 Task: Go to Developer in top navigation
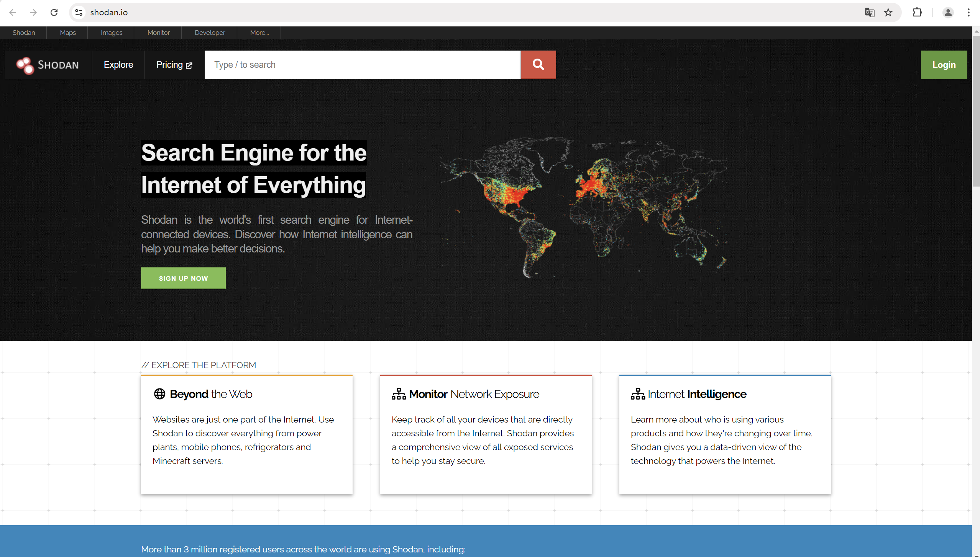pyautogui.click(x=210, y=33)
